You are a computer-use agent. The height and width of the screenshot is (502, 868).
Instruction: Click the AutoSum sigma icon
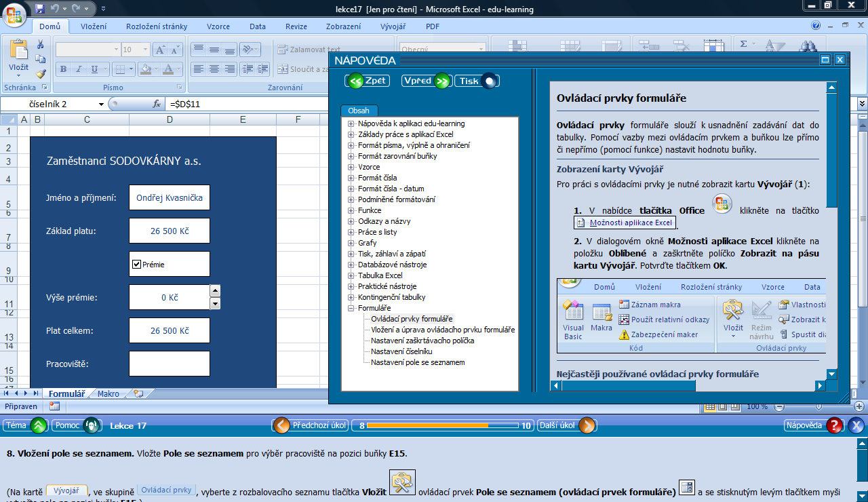743,44
